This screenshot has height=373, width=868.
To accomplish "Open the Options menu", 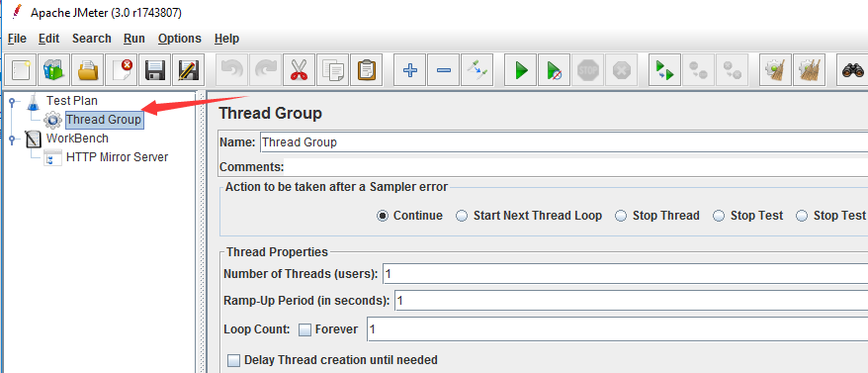I will pos(179,39).
